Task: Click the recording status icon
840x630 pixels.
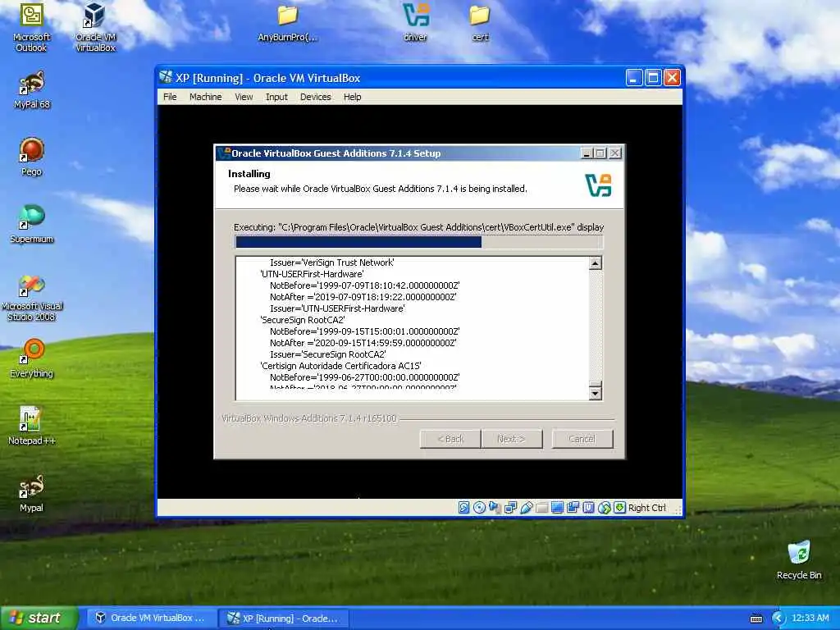Action: pos(573,507)
